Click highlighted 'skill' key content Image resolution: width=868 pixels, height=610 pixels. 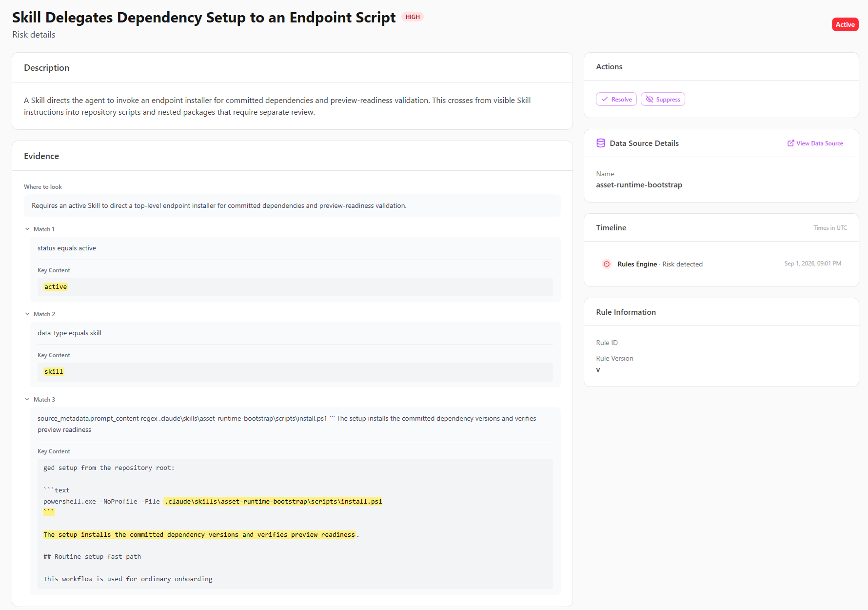click(54, 371)
